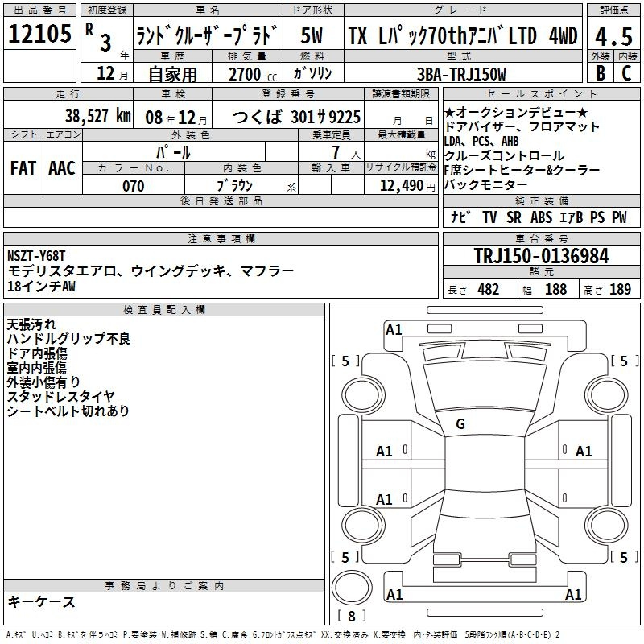Click the inspection expiry 08年12月

click(176, 118)
